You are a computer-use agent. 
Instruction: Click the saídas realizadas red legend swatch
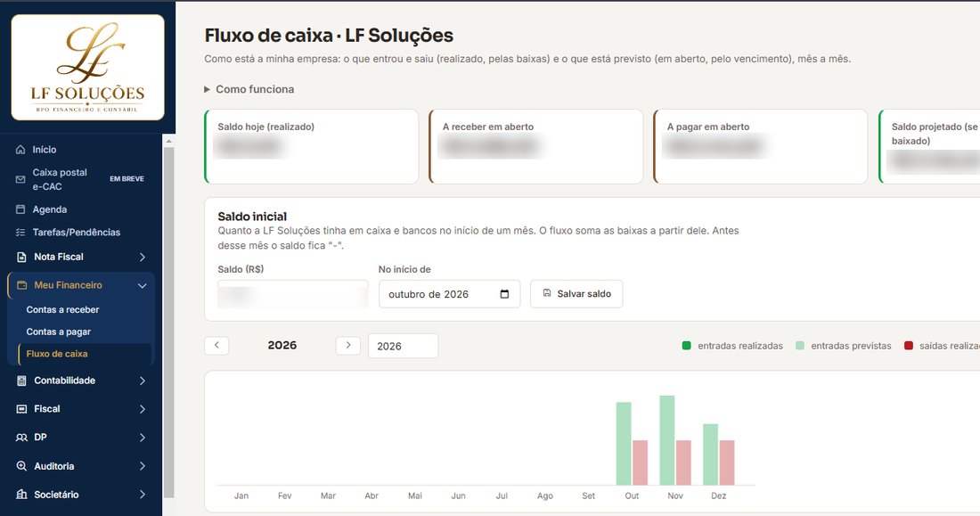pyautogui.click(x=909, y=345)
